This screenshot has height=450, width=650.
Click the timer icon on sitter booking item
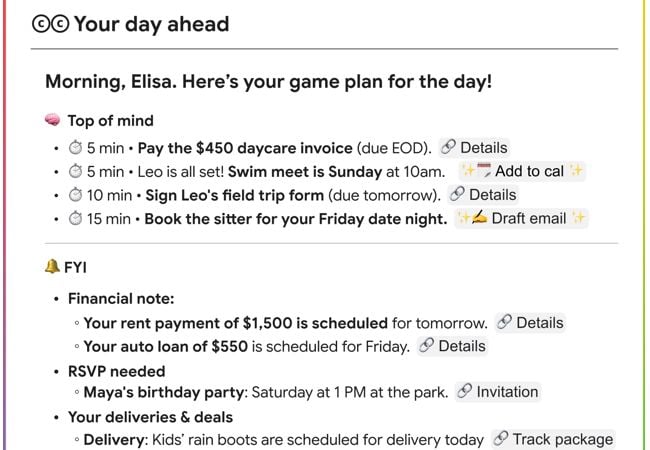pos(76,219)
